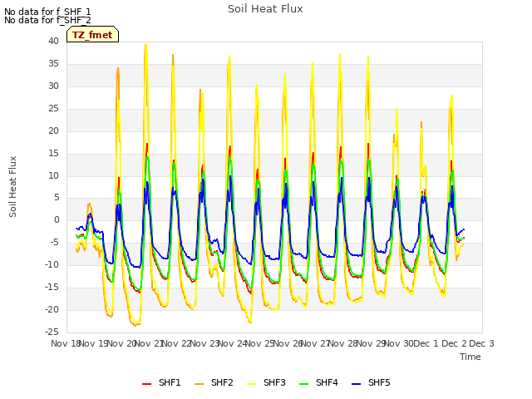Viewport: 532px width, 399px height.
Task: Click the vertical Soil Heat Flux axis label
Action: 12,186
